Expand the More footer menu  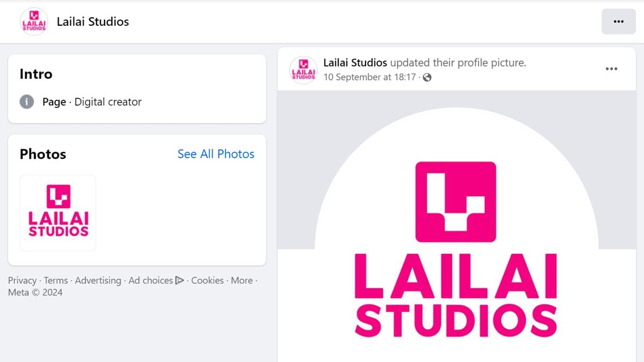[241, 280]
